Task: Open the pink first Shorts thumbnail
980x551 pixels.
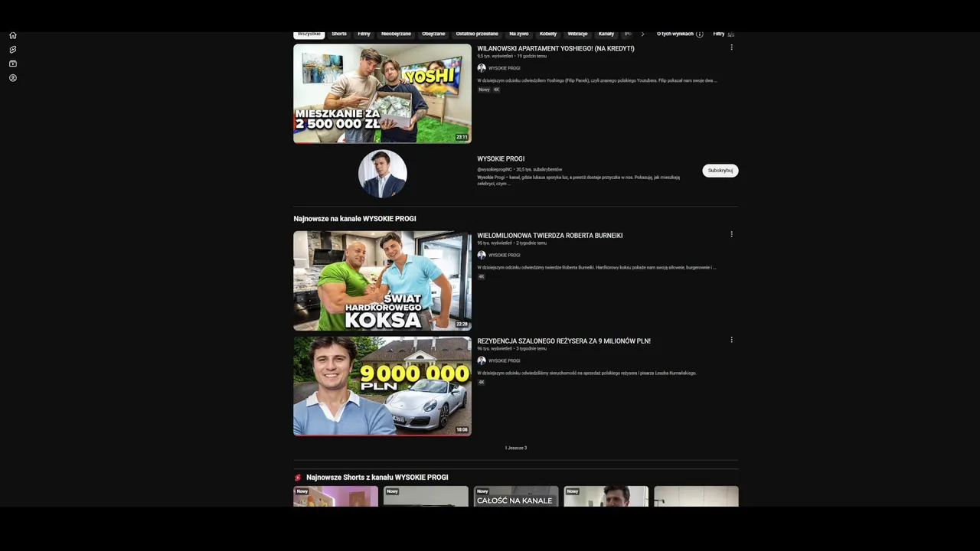Action: tap(335, 496)
